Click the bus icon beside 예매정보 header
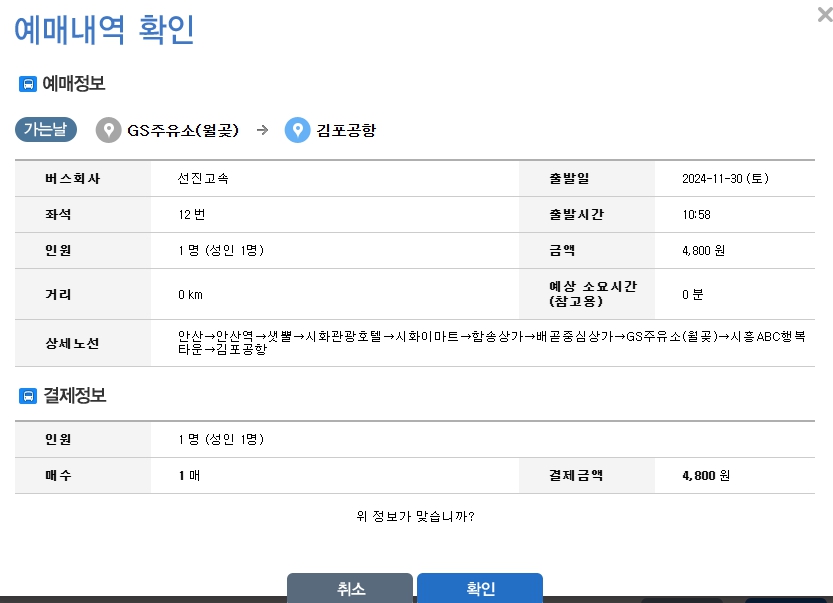 pyautogui.click(x=29, y=83)
